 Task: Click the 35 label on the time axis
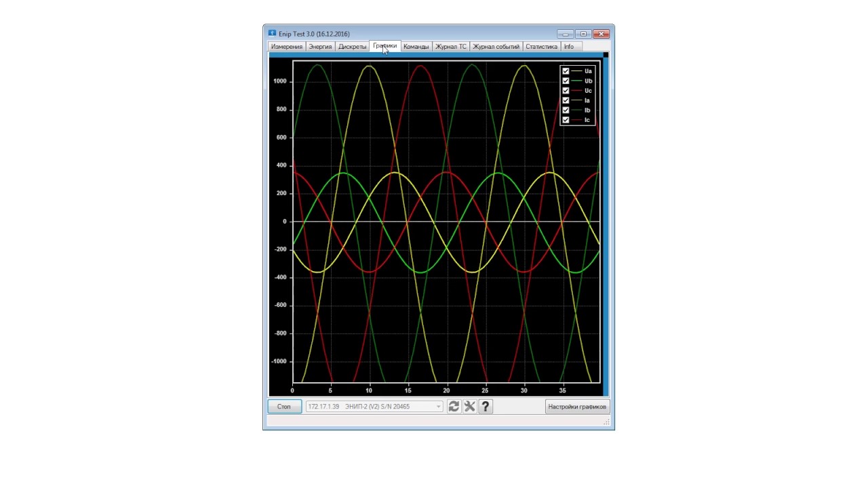(x=562, y=390)
